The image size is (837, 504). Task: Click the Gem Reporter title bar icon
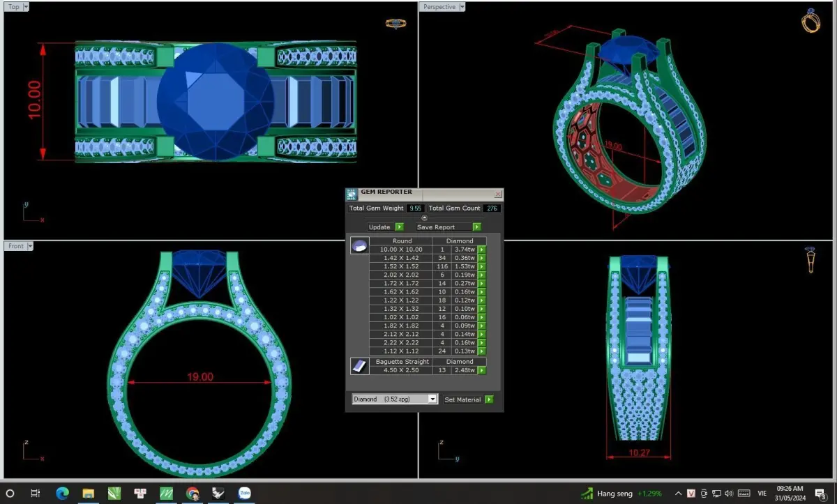[x=352, y=194]
